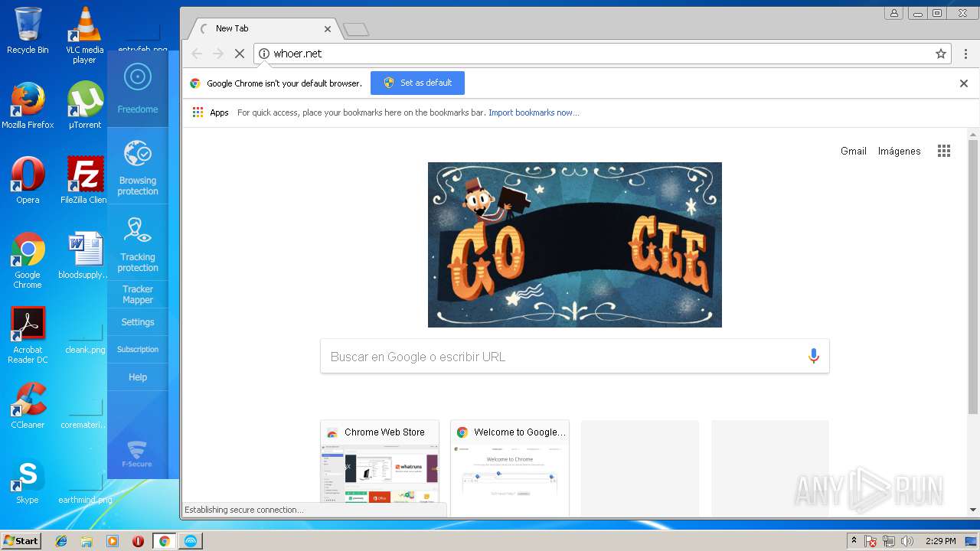Open the Google apps grid
Image resolution: width=980 pixels, height=551 pixels.
(944, 151)
